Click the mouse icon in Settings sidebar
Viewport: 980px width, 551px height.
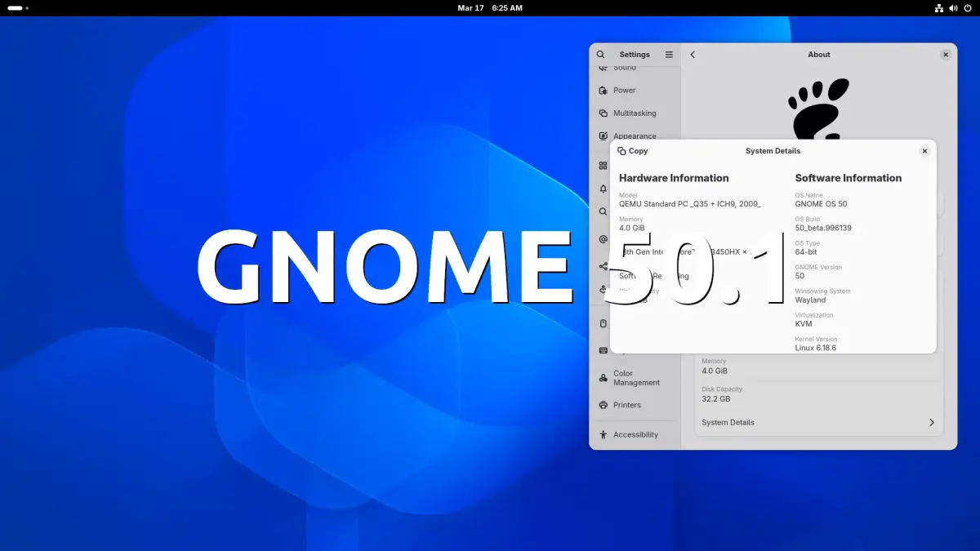(x=604, y=323)
